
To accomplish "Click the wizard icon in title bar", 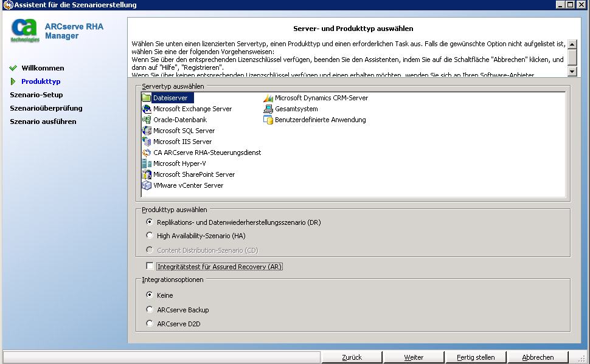I will [8, 5].
